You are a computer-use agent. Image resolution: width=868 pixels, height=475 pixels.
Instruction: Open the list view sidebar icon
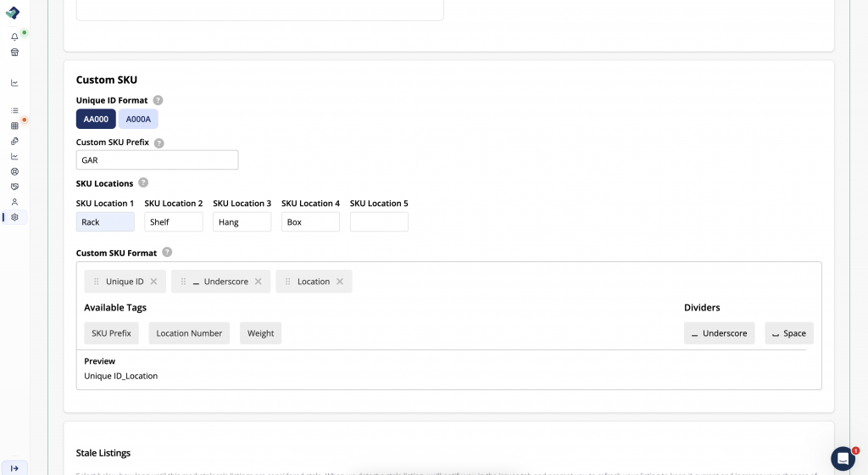click(14, 110)
